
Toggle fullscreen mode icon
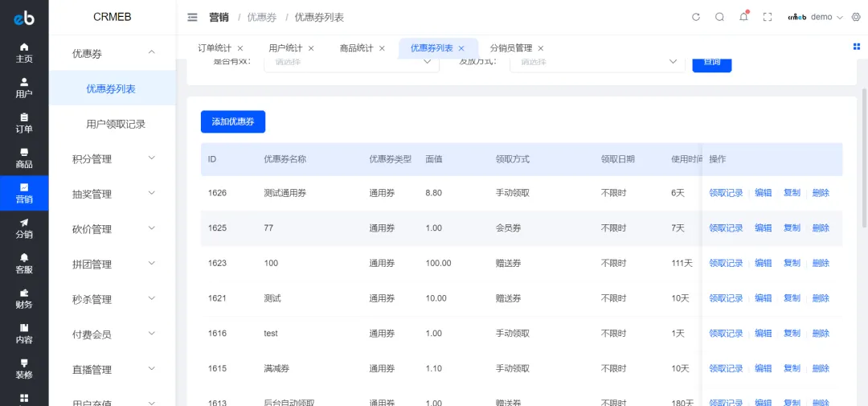point(767,17)
